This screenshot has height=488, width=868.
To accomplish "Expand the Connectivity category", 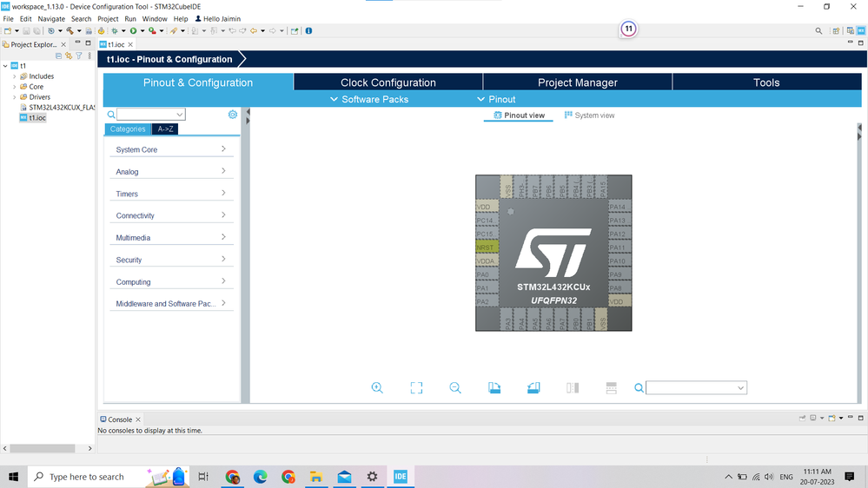I will (x=171, y=215).
